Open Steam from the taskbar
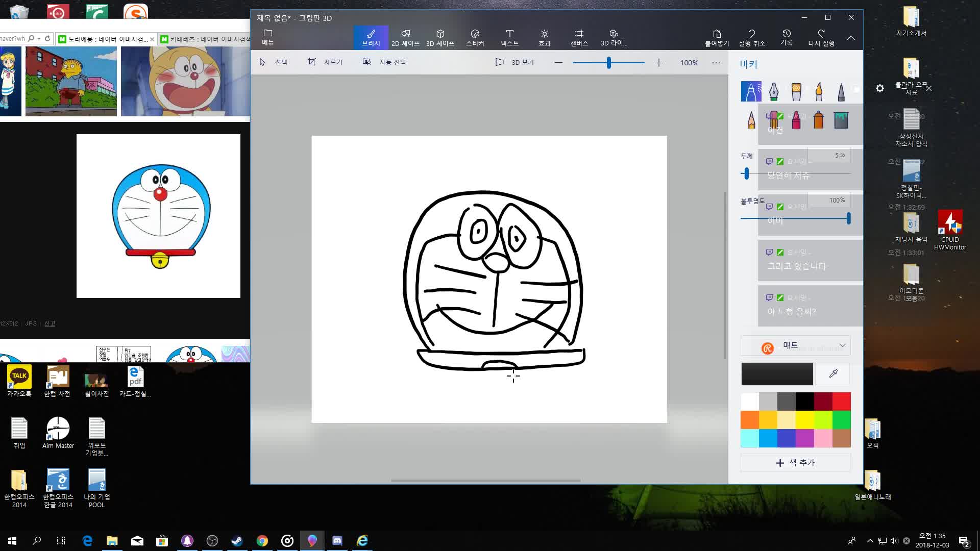Image resolution: width=980 pixels, height=551 pixels. 237,541
